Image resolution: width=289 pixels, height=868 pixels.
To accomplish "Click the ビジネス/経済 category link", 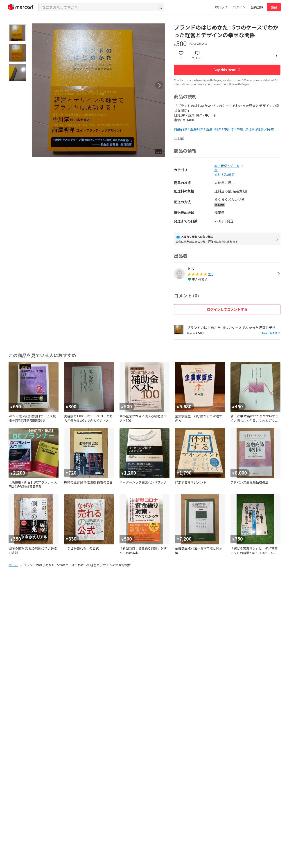I will pos(224,175).
